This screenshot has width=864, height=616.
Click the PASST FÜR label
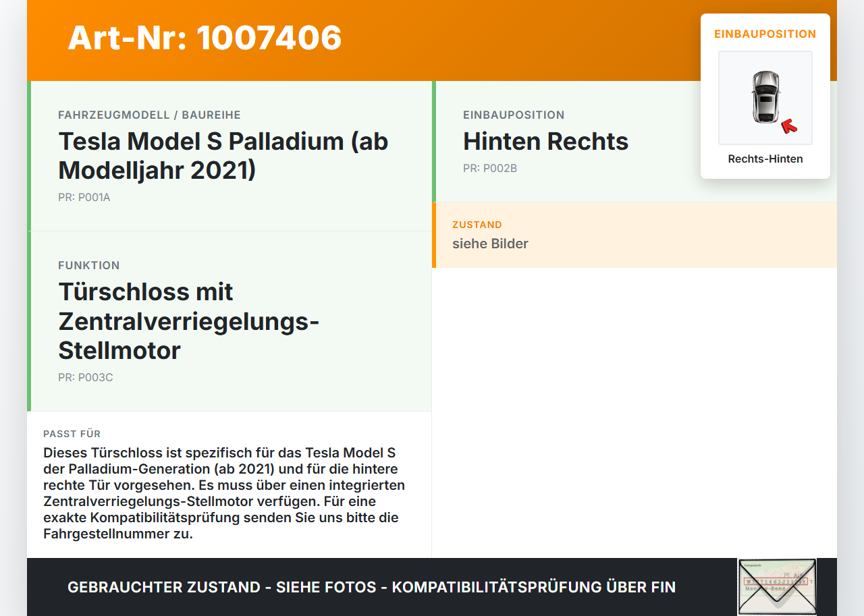point(72,434)
